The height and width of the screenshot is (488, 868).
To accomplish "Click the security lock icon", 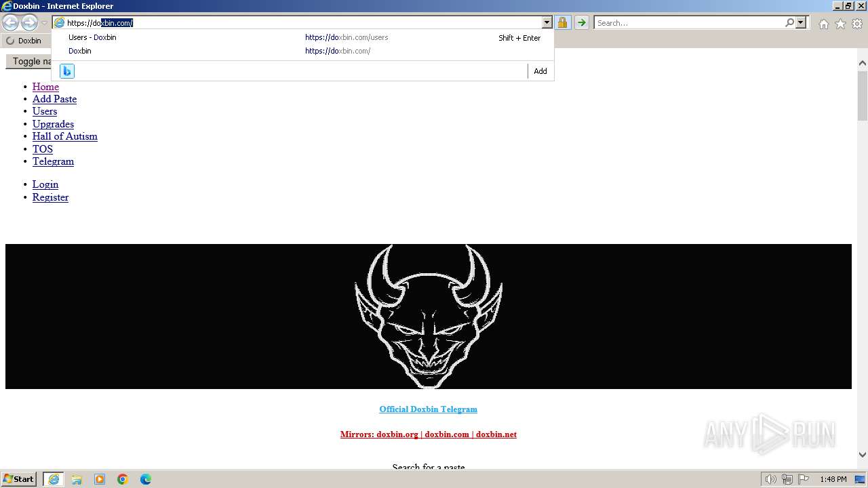I will (562, 23).
